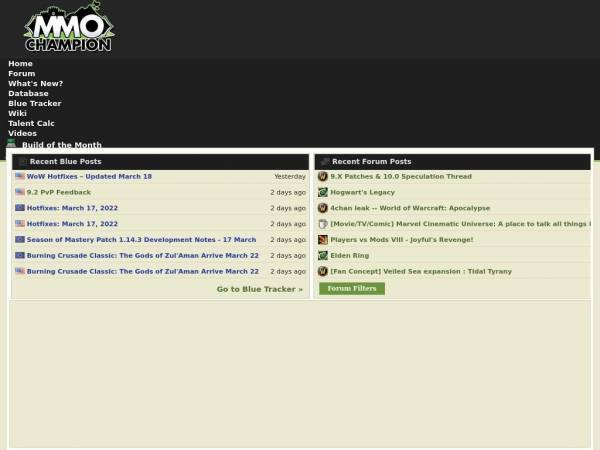Viewport: 600px width, 450px height.
Task: Open 4chan leak World of Warcraft: Apocalypse
Action: tap(410, 208)
